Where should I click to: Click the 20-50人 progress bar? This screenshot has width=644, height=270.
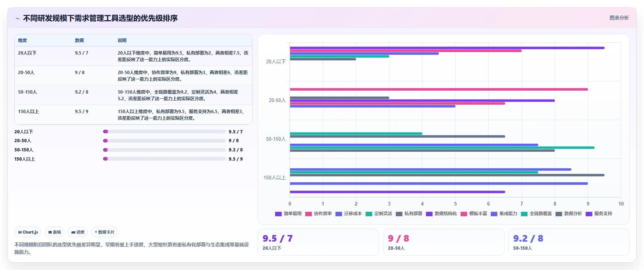(x=164, y=141)
